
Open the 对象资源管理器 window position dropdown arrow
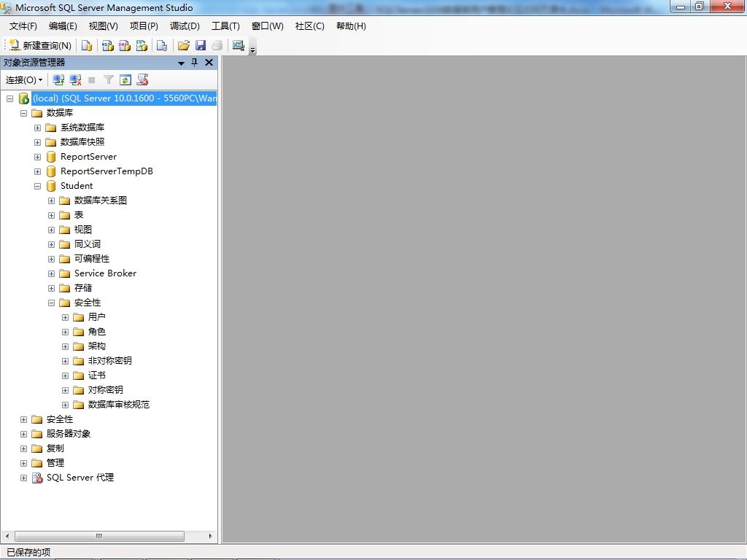pos(181,63)
